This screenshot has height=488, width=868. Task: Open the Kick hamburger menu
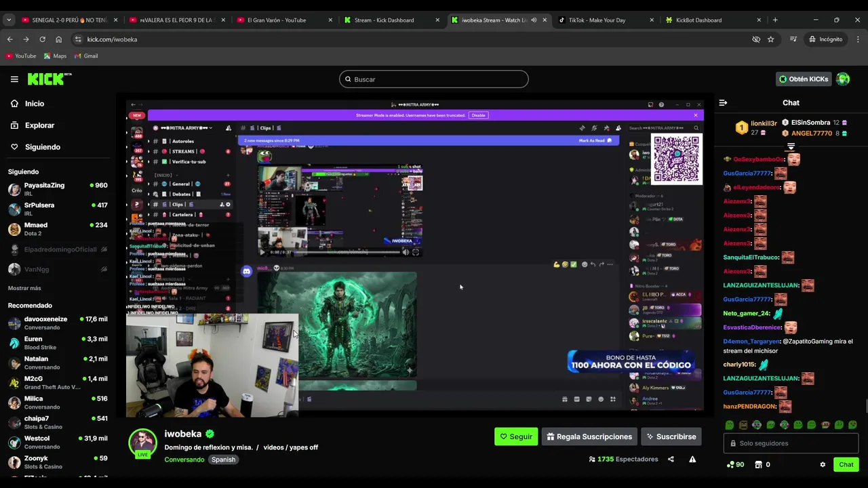coord(14,79)
